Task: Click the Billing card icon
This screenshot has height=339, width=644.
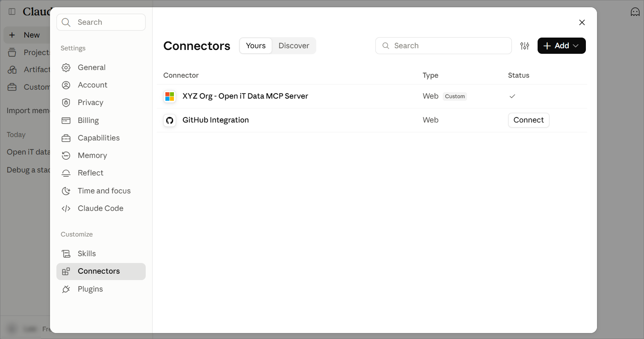Action: (66, 120)
